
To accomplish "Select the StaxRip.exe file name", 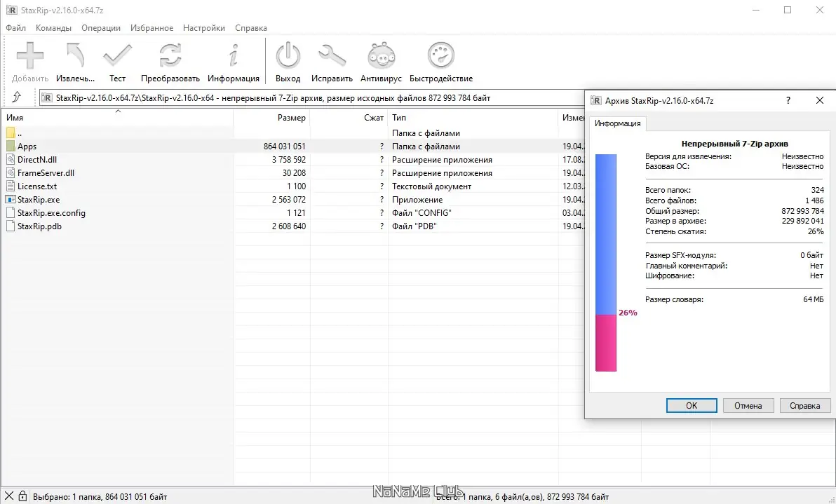I will [x=39, y=199].
